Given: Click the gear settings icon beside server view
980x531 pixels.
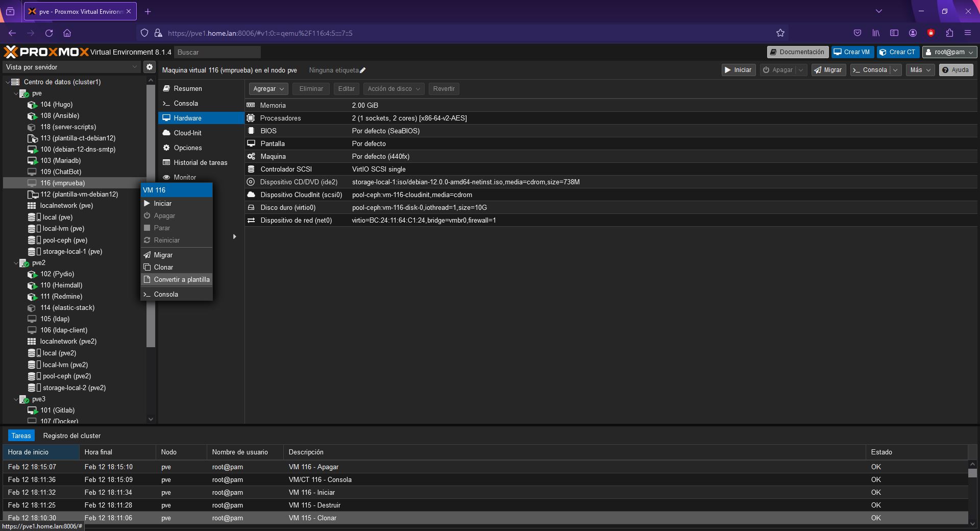Looking at the screenshot, I should click(149, 67).
